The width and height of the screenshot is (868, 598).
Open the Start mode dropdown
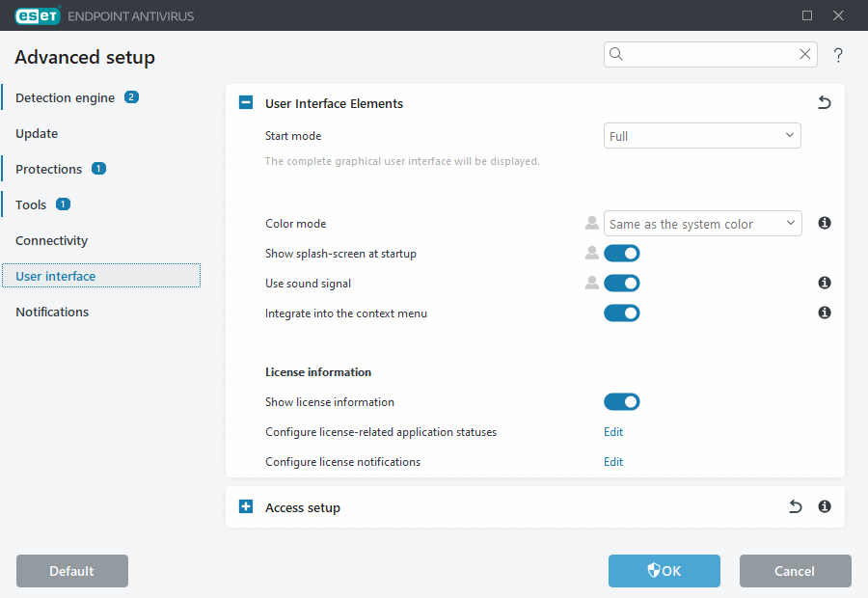(702, 135)
